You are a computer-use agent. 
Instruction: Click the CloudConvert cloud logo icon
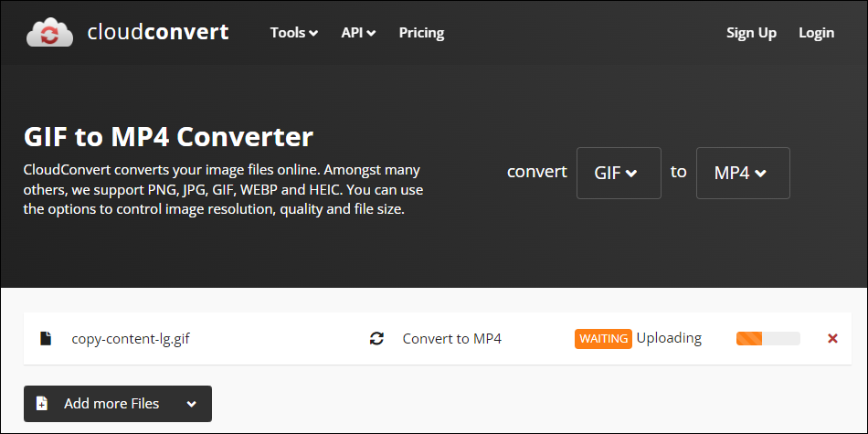coord(50,33)
